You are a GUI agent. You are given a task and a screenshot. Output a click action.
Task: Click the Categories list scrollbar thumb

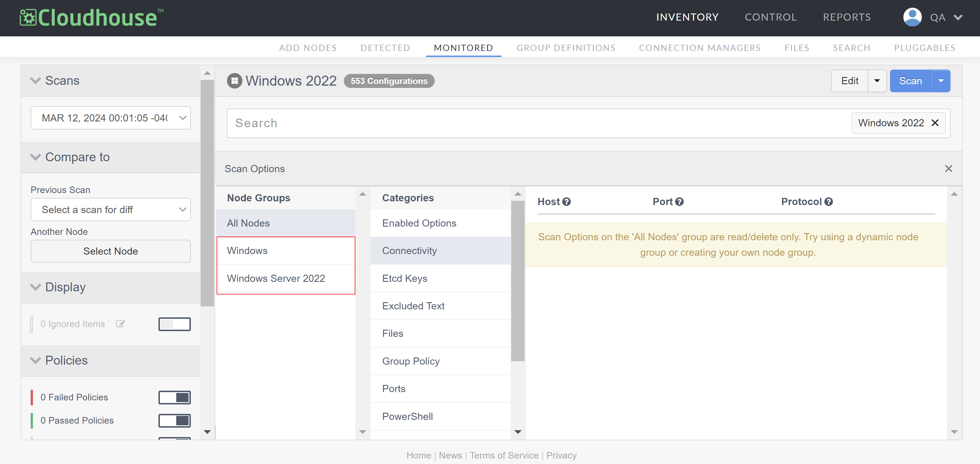pos(518,281)
